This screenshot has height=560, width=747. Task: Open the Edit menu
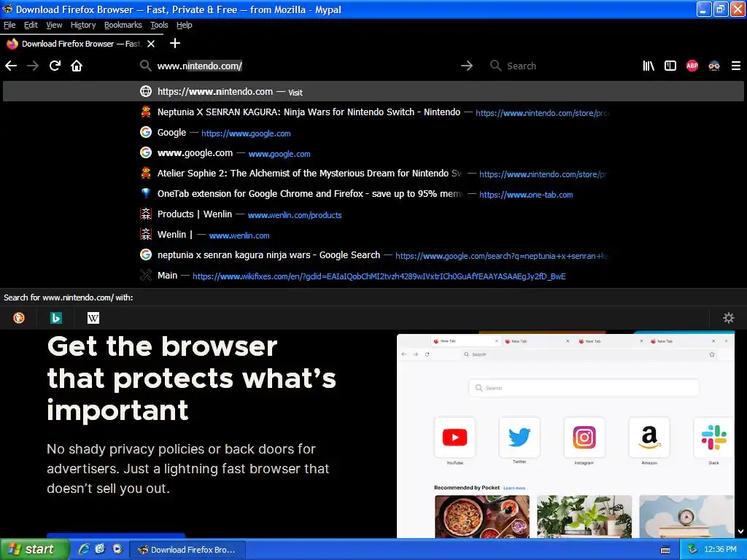pyautogui.click(x=31, y=25)
